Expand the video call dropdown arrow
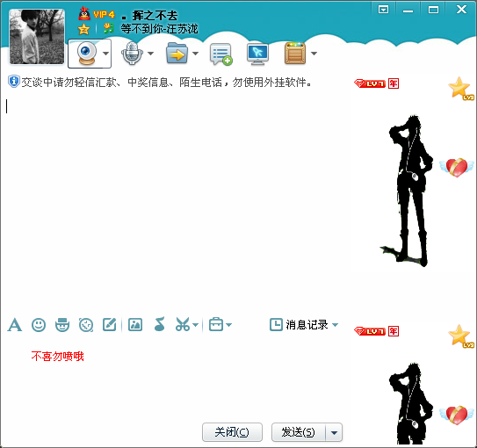Screen dimensions: 477x448 pyautogui.click(x=105, y=54)
